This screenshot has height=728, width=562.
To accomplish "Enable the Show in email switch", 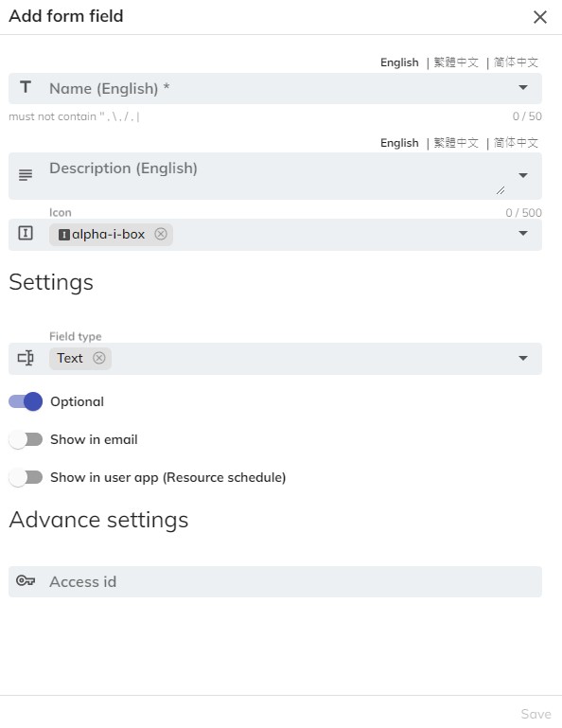I will click(26, 439).
